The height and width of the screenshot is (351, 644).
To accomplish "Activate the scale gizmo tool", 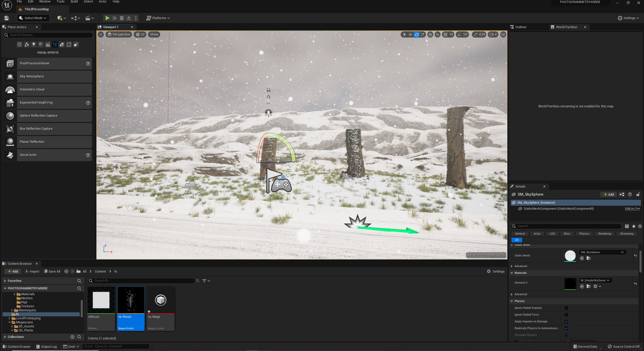I will coord(423,34).
